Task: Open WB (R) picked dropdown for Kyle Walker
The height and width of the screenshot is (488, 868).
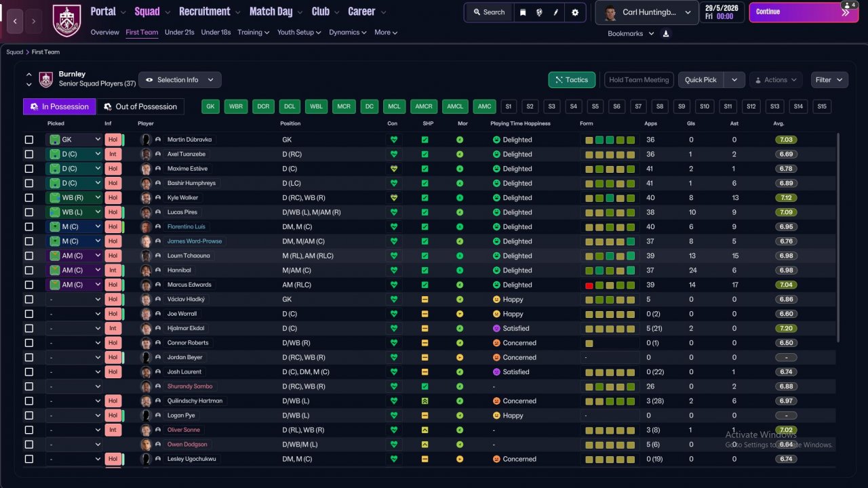Action: click(x=75, y=198)
